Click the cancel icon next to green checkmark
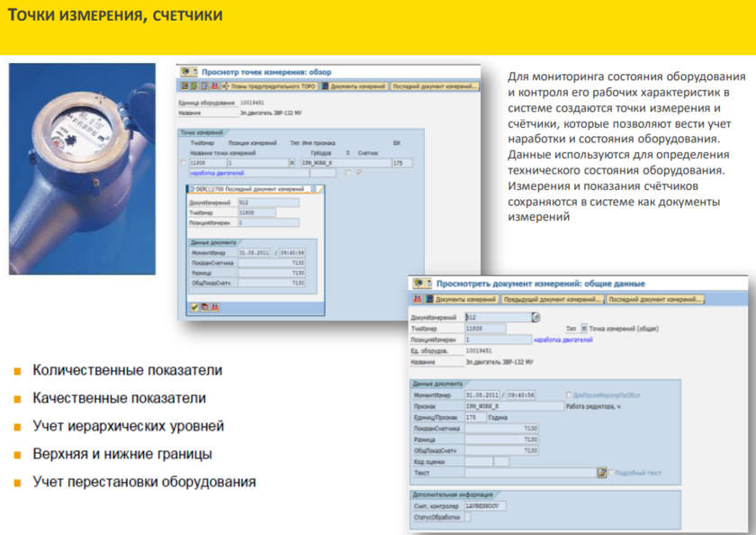 [x=204, y=307]
